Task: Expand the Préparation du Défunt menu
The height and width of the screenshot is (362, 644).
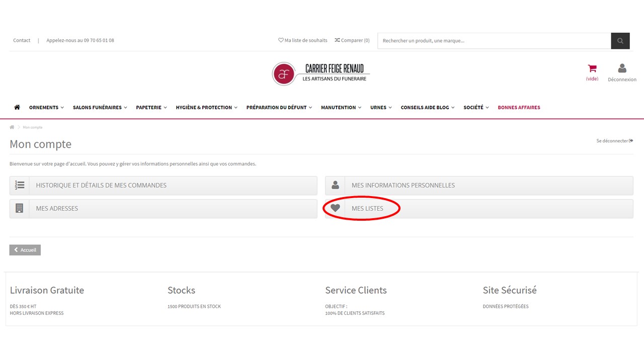Action: (x=279, y=107)
